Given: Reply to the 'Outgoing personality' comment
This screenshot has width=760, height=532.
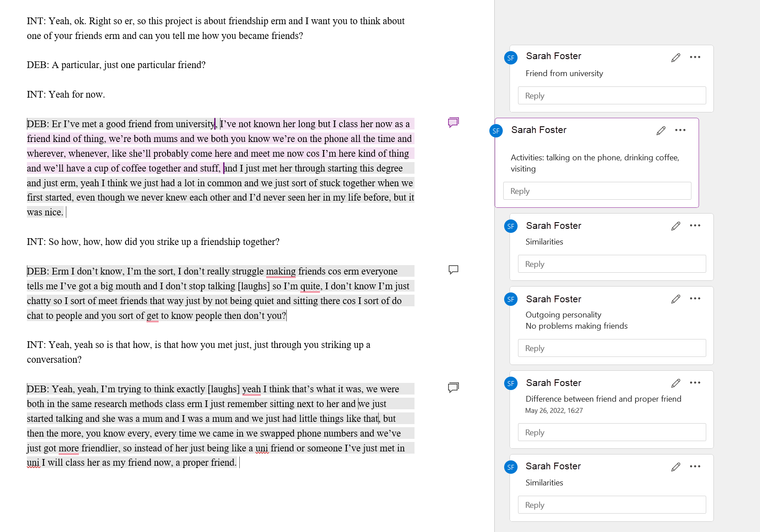Looking at the screenshot, I should (x=612, y=348).
